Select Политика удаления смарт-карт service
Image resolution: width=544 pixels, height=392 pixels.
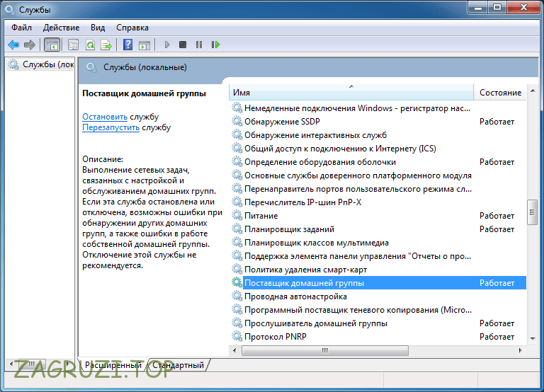(x=305, y=270)
